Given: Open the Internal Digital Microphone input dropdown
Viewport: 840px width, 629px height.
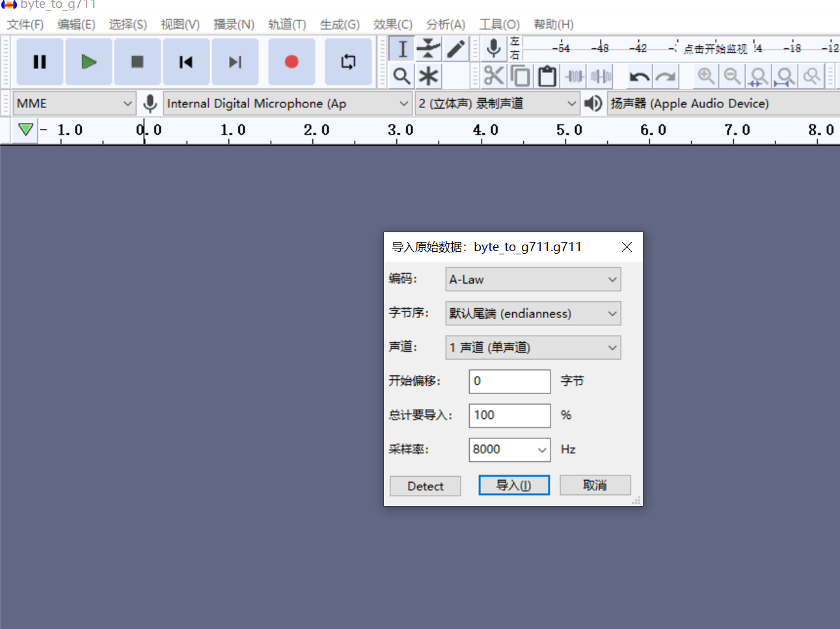Looking at the screenshot, I should pyautogui.click(x=287, y=103).
